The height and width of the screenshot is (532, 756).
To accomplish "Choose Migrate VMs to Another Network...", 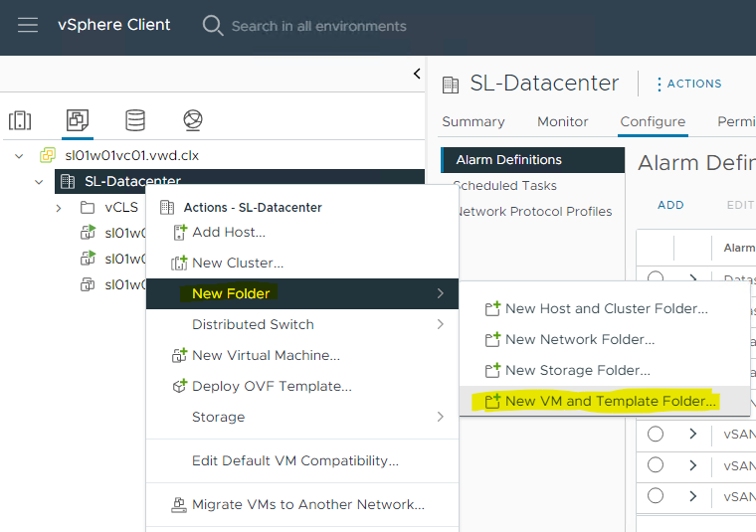I will point(301,504).
